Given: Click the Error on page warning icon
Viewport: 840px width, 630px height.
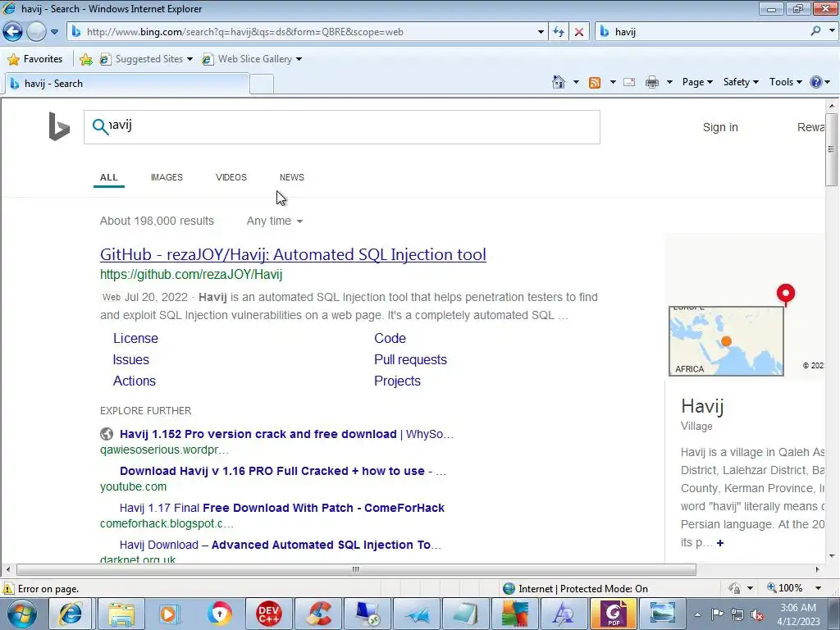Looking at the screenshot, I should tap(8, 589).
